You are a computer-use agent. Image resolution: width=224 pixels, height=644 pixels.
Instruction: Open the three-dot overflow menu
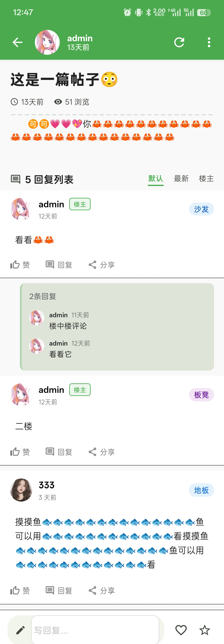click(209, 42)
